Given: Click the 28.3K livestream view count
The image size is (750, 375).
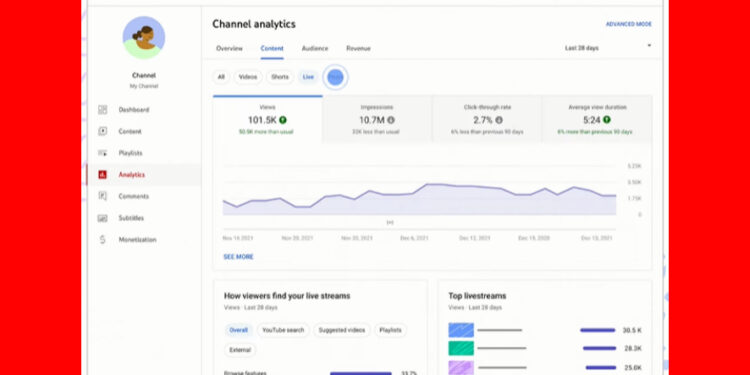Looking at the screenshot, I should [633, 348].
